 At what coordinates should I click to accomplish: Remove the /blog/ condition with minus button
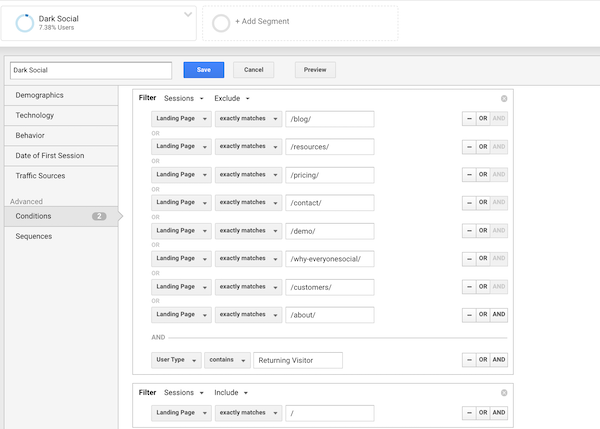(x=469, y=119)
